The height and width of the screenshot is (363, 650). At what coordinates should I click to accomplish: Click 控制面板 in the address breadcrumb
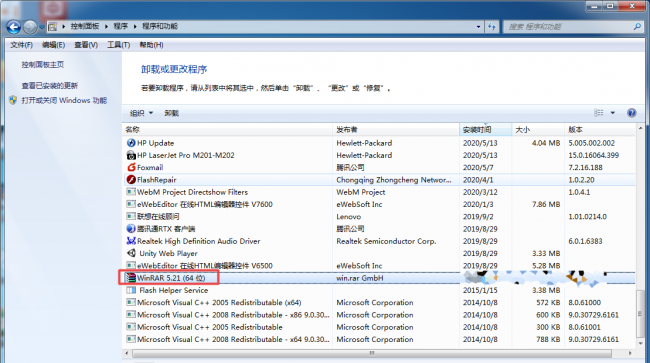pyautogui.click(x=85, y=26)
